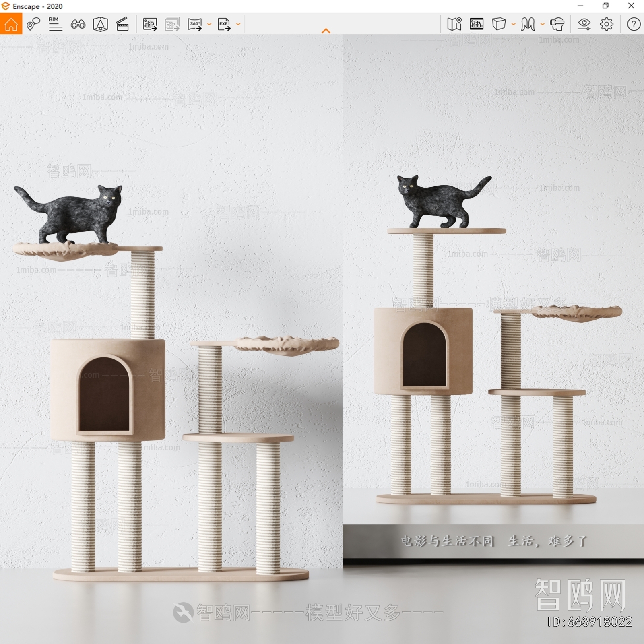Viewport: 644px width, 644px height.
Task: Click the orange Home button
Action: click(11, 24)
